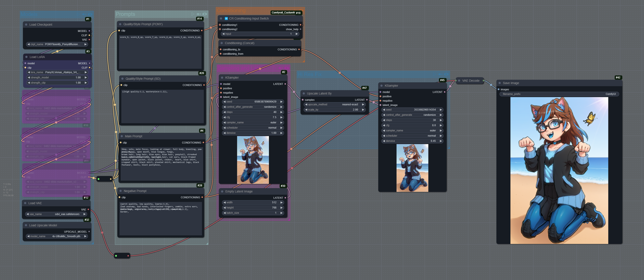
Task: Click the Models group queue play icon
Action: 78,14
